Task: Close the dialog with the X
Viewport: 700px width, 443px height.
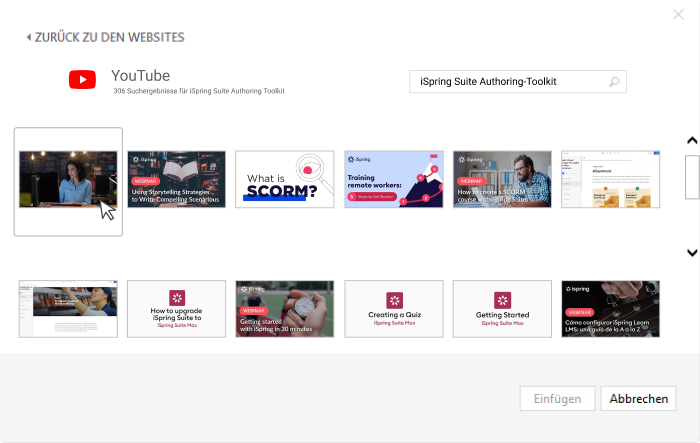Action: click(678, 14)
